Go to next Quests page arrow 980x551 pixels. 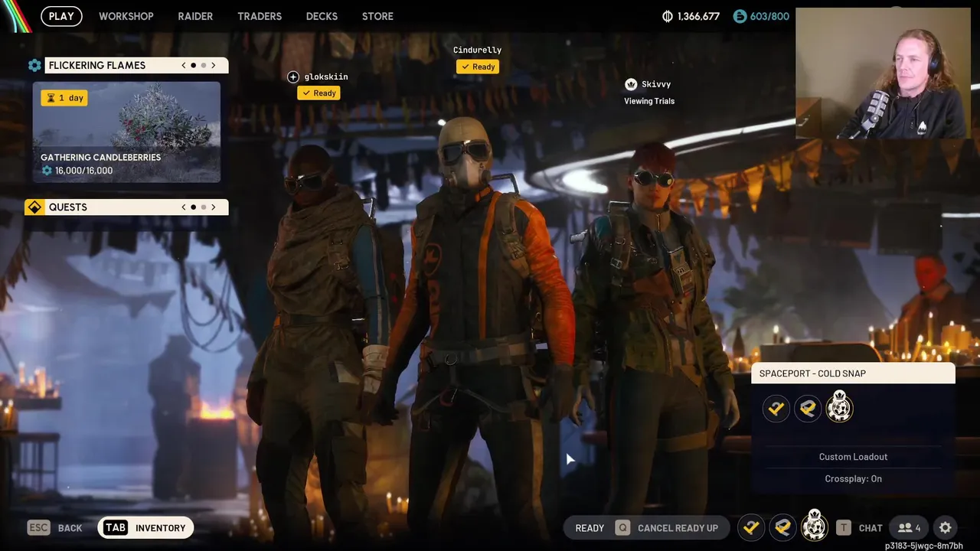(214, 207)
